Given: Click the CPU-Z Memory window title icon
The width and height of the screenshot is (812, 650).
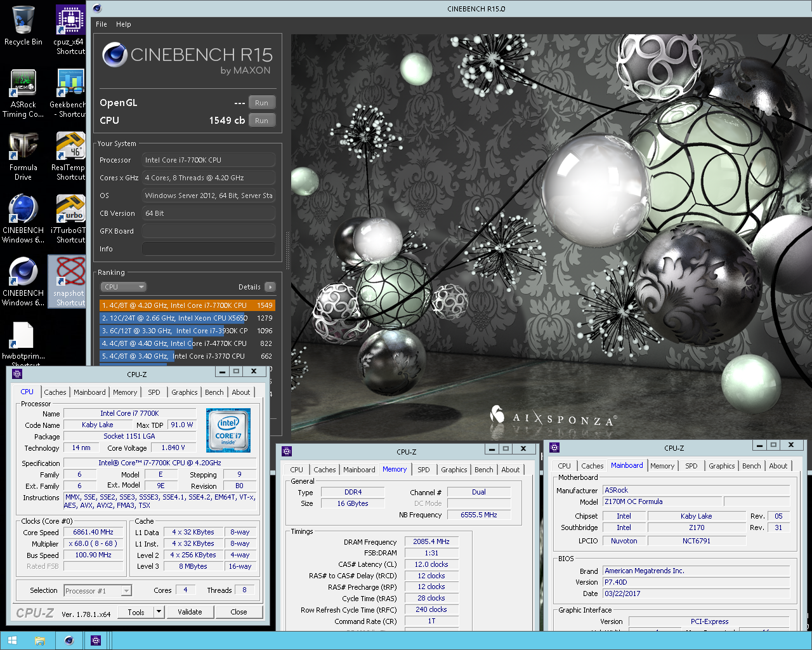Looking at the screenshot, I should (287, 451).
